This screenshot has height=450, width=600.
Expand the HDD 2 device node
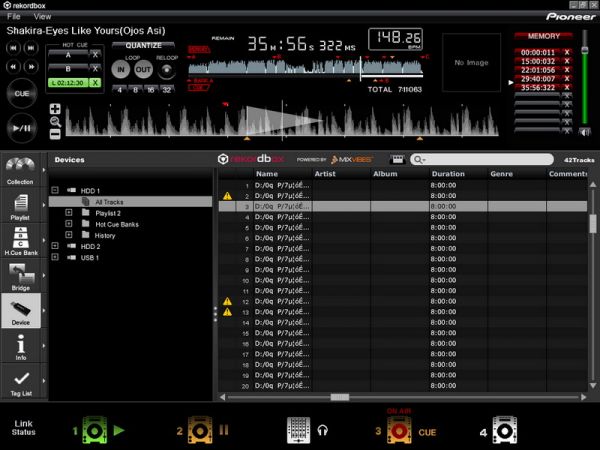click(55, 246)
